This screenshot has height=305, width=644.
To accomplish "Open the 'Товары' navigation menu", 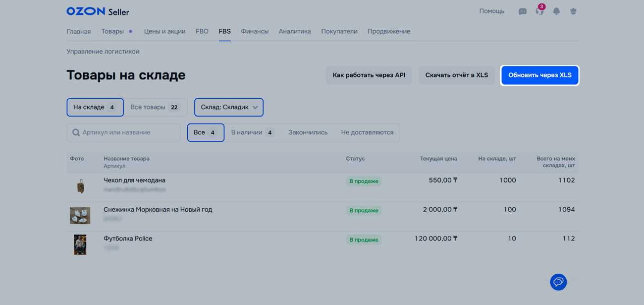I will (112, 31).
